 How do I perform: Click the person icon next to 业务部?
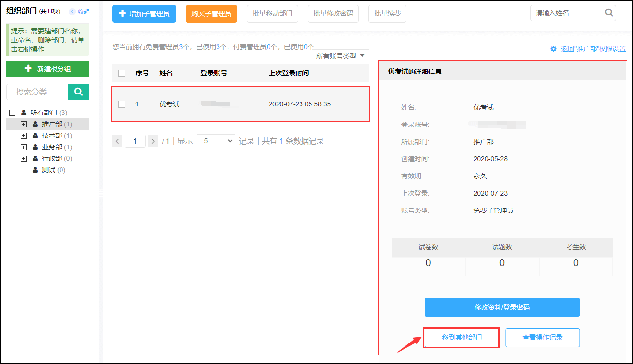coord(35,147)
